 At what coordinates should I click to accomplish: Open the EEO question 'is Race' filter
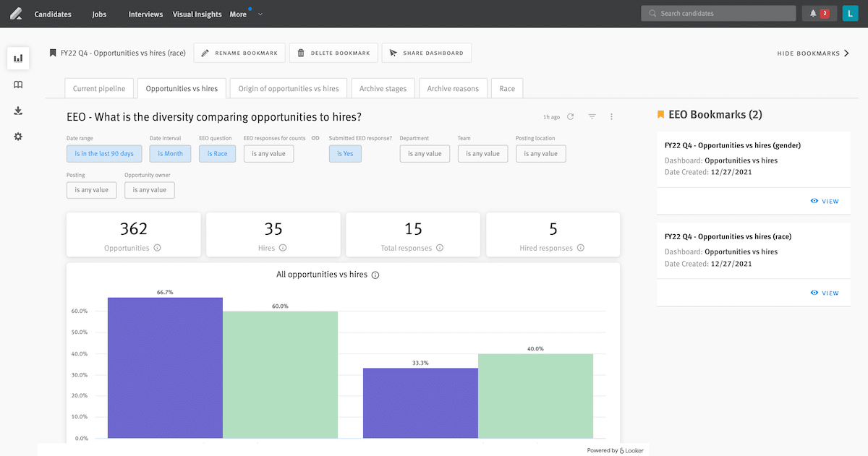click(x=217, y=153)
